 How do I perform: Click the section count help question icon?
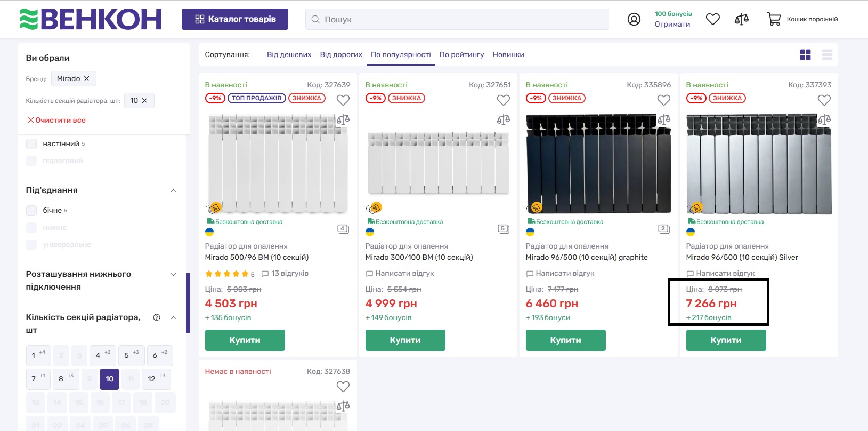[157, 317]
